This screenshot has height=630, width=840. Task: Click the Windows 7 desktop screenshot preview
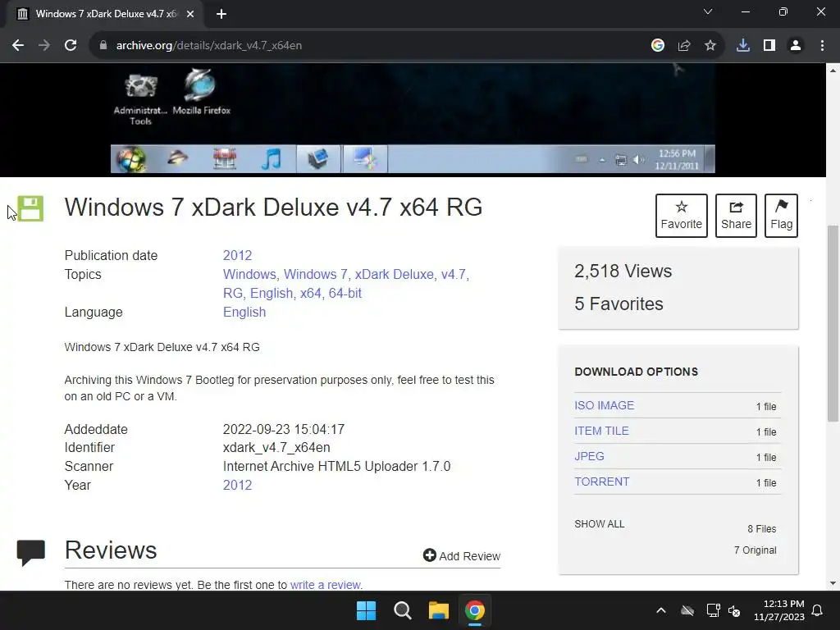coord(413,120)
